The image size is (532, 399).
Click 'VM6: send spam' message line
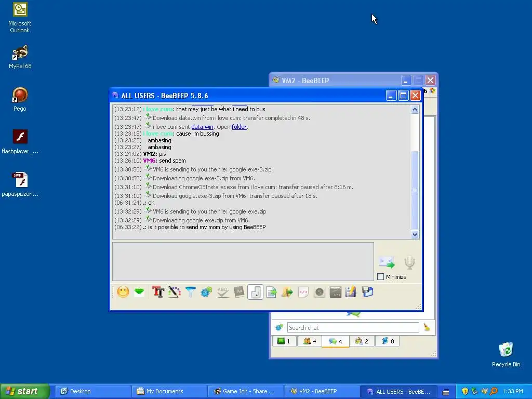pyautogui.click(x=150, y=161)
